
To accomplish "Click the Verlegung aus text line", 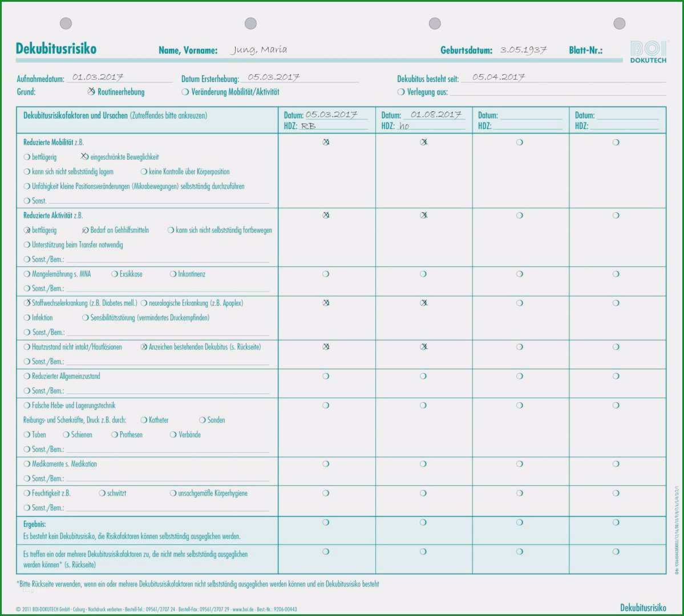I will click(x=558, y=92).
